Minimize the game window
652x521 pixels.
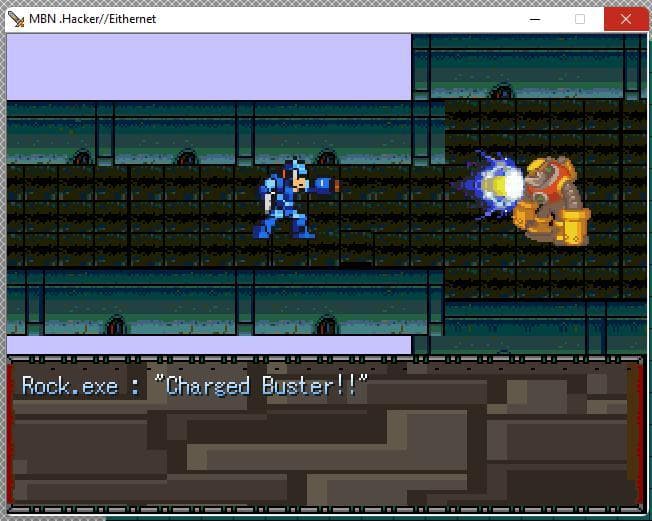click(535, 19)
